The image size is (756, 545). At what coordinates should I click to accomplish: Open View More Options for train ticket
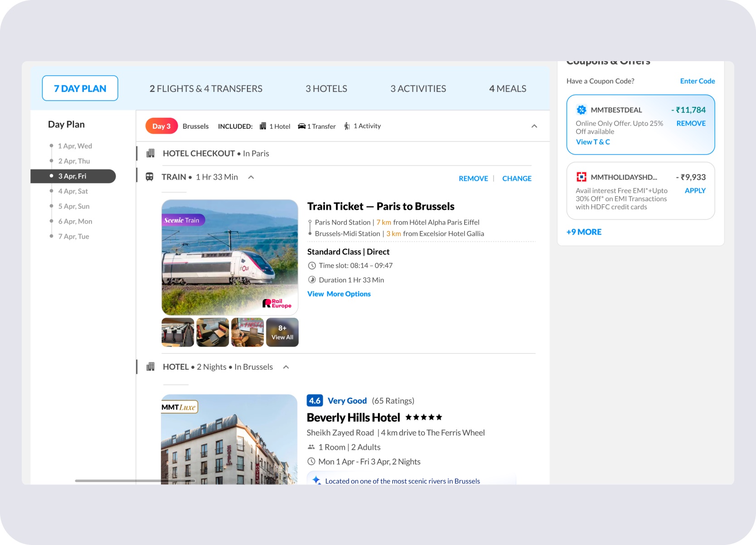click(339, 294)
